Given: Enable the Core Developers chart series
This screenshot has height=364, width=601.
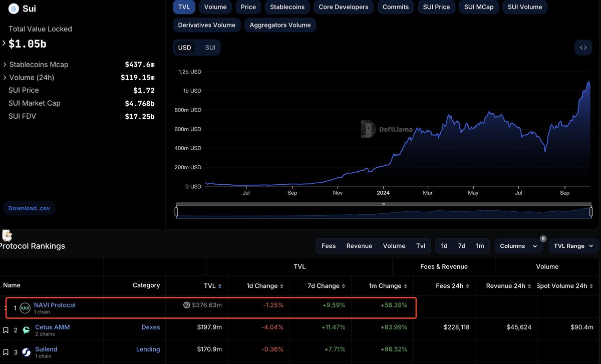Looking at the screenshot, I should click(344, 7).
